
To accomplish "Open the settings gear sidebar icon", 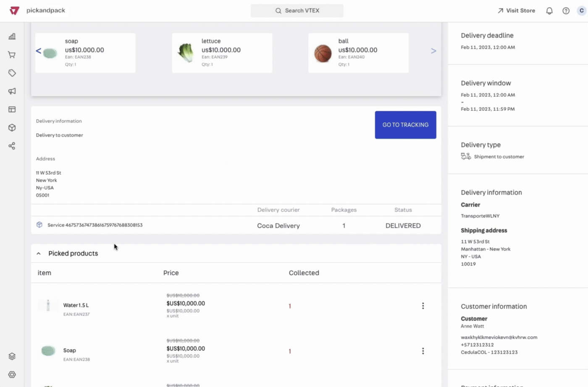I will [x=12, y=374].
